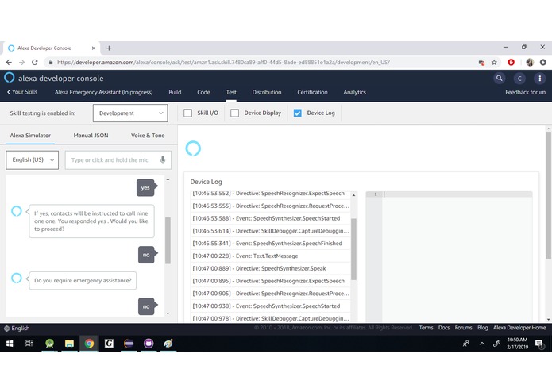
Task: Open the Build tab
Action: [x=175, y=92]
